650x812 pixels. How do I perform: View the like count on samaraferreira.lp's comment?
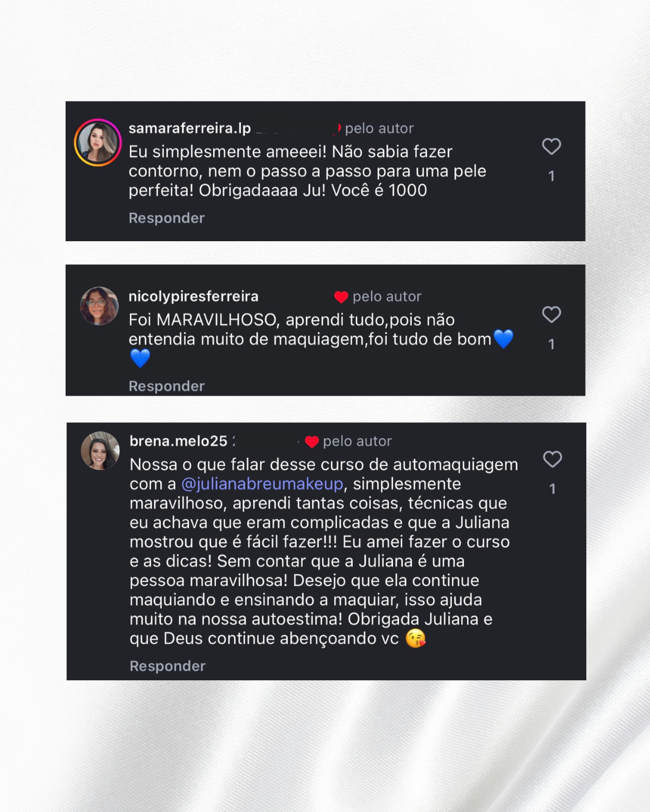coord(551,176)
